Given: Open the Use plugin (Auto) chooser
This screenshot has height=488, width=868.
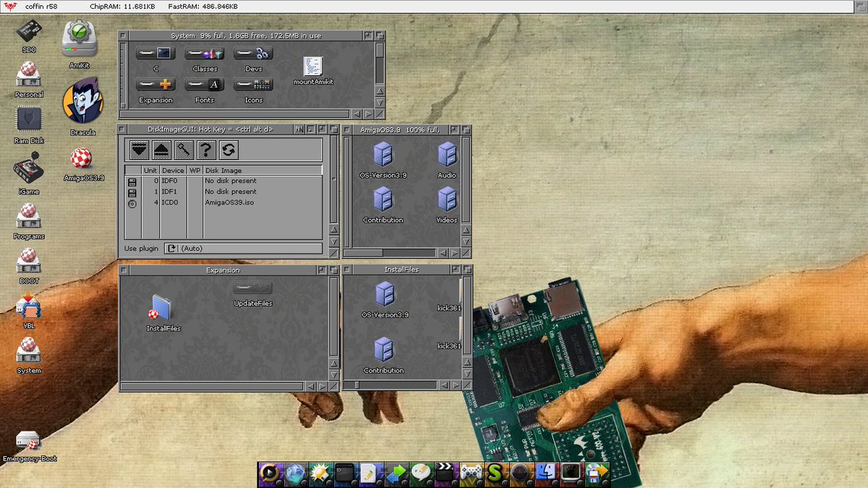Looking at the screenshot, I should pos(244,248).
